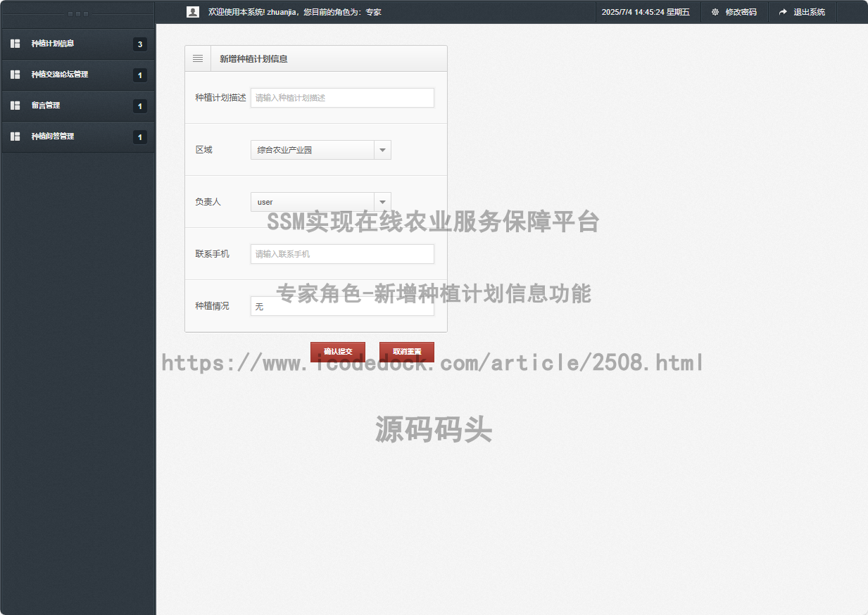Click the badge 1 on 留言管理
Image resolution: width=868 pixels, height=615 pixels.
(x=140, y=106)
